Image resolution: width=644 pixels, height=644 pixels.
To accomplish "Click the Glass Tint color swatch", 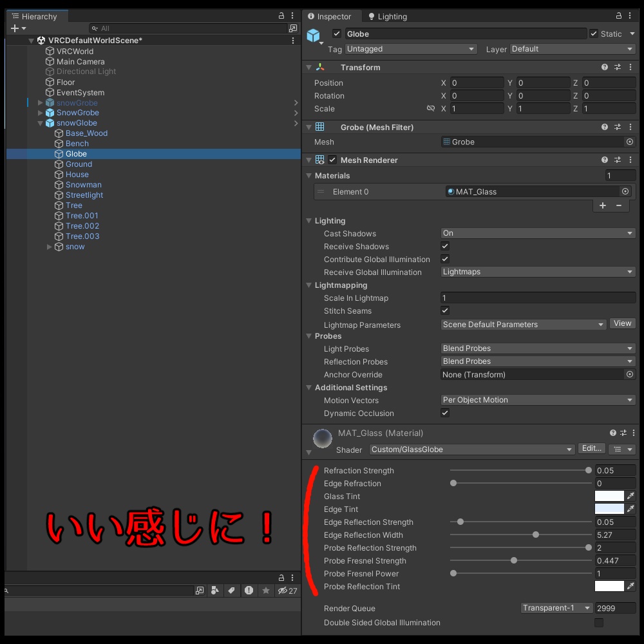I will 609,496.
